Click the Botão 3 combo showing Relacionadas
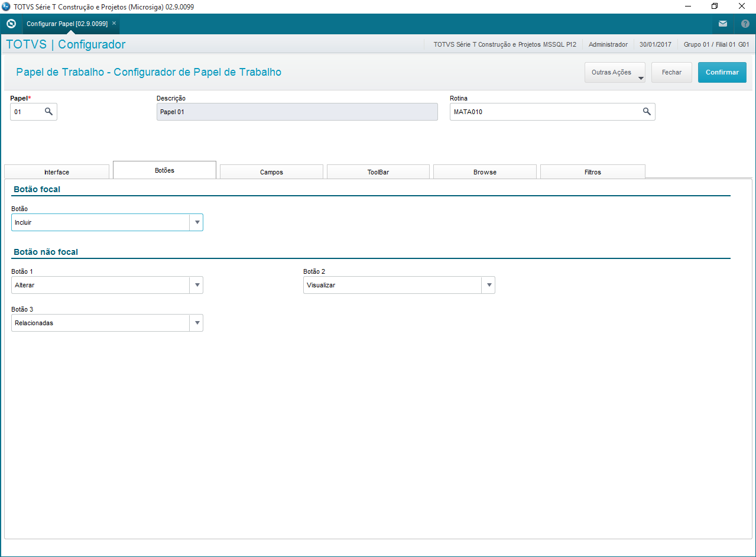Viewport: 756px width, 557px height. click(x=107, y=323)
